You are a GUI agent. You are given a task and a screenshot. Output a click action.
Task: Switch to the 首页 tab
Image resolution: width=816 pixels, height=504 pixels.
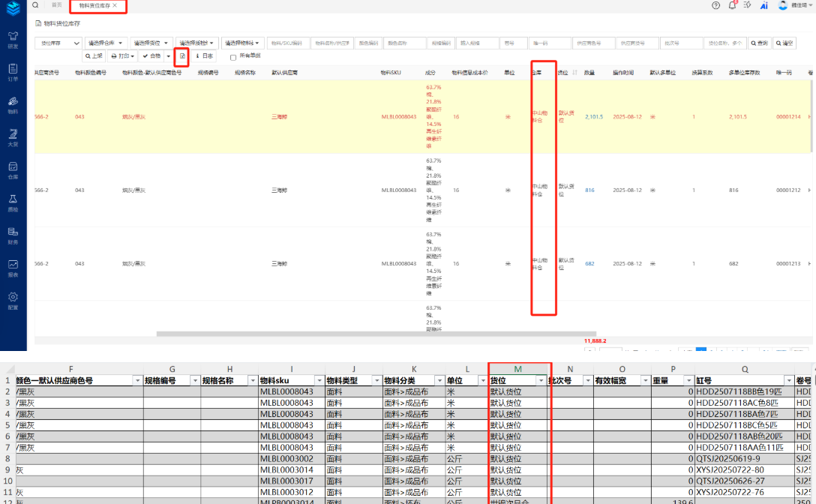pos(56,5)
